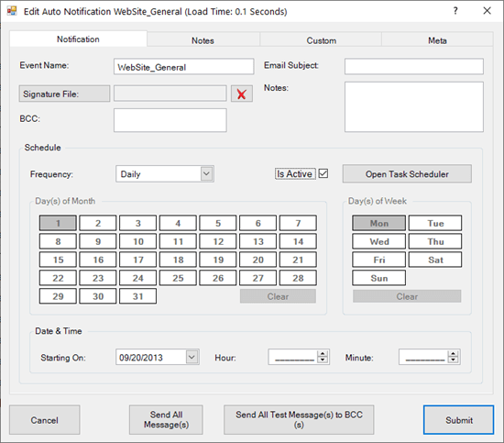Open the Frequency dropdown

click(x=207, y=173)
